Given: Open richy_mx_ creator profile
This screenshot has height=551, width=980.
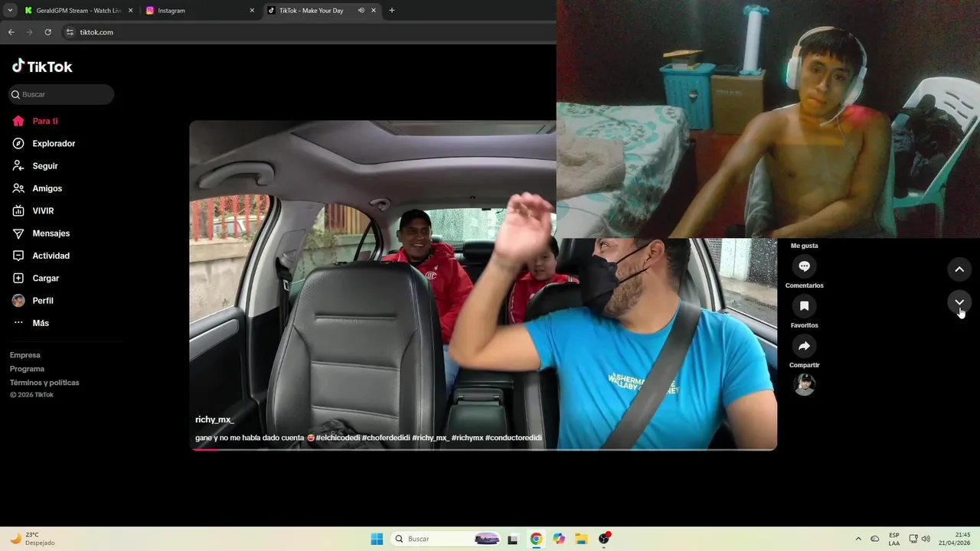Looking at the screenshot, I should coord(214,419).
